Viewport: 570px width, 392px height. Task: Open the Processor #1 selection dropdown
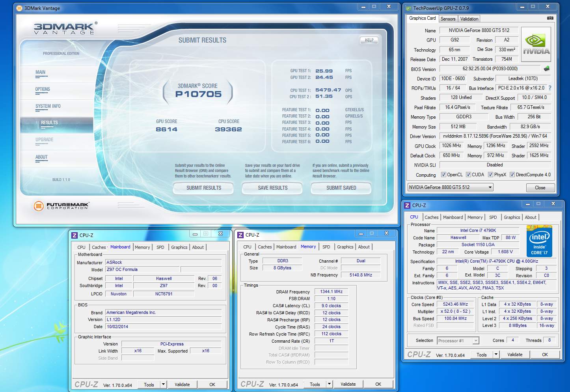point(458,341)
